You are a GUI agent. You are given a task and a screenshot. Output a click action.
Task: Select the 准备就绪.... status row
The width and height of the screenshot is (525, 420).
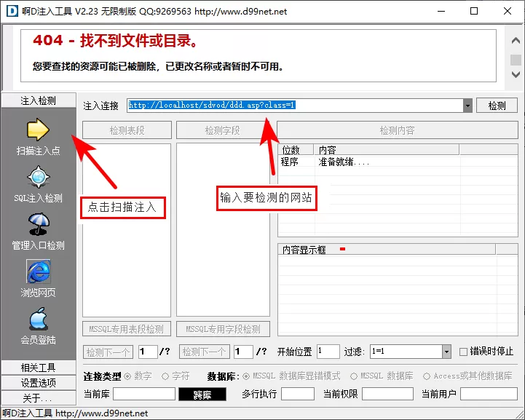pyautogui.click(x=398, y=162)
